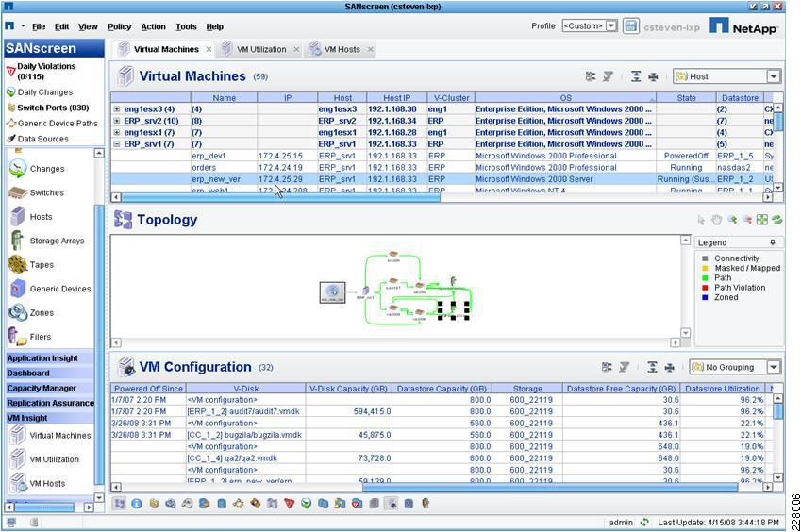Viewport: 801px width, 532px height.
Task: Expand the Application Insight section
Action: (x=50, y=358)
